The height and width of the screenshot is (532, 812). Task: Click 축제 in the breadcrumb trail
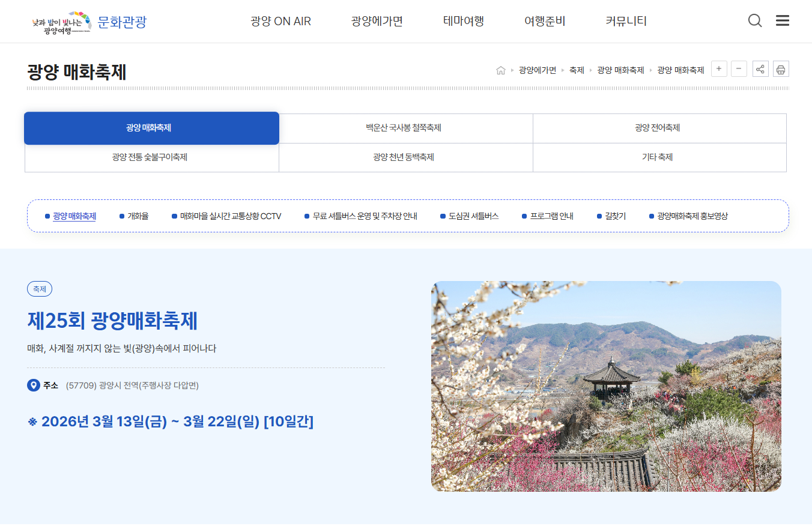point(576,69)
